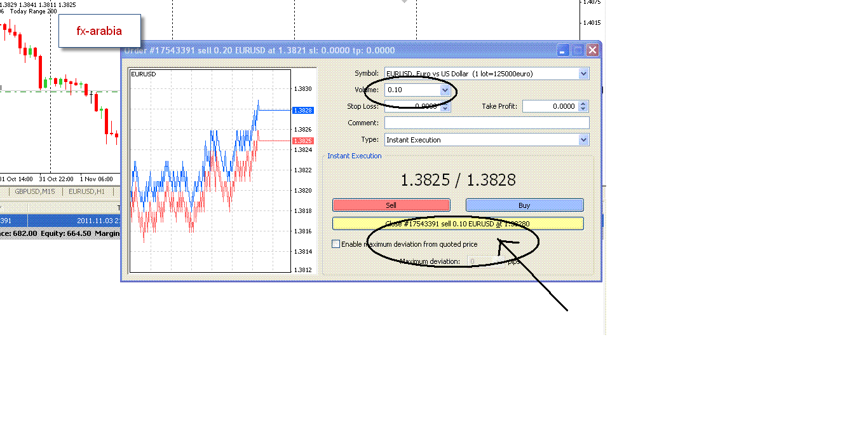This screenshot has height=433, width=868.
Task: Select the order row dated 2011.11.03
Action: coord(60,221)
